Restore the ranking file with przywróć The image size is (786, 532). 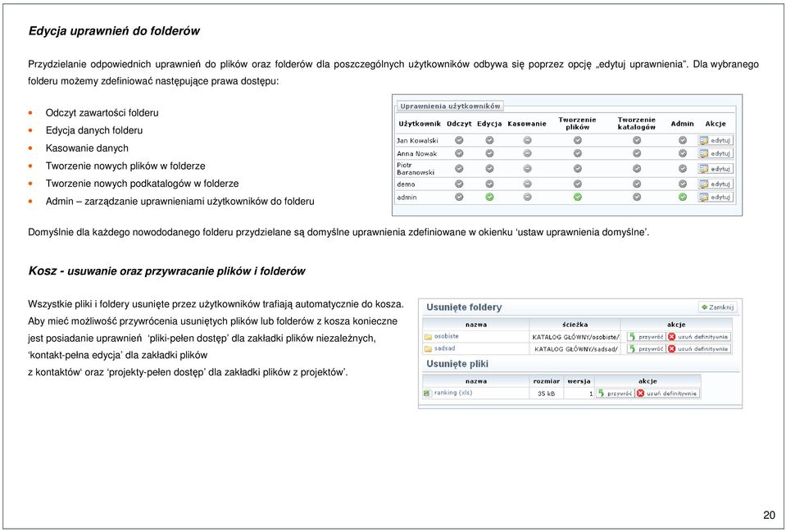(615, 393)
